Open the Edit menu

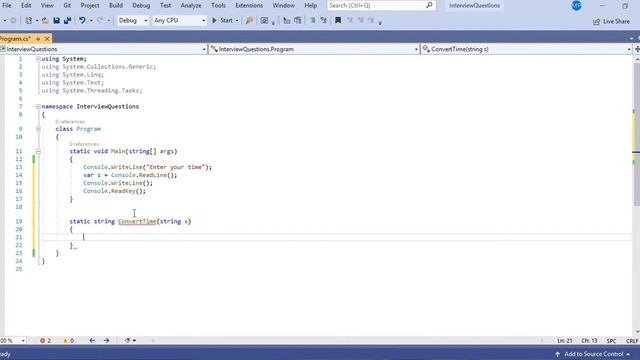26,5
